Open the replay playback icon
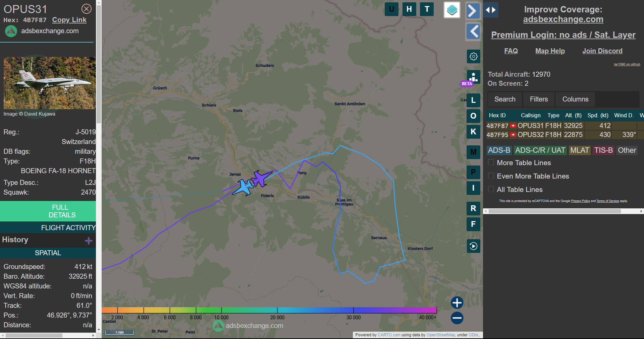The width and height of the screenshot is (644, 339). 473,246
